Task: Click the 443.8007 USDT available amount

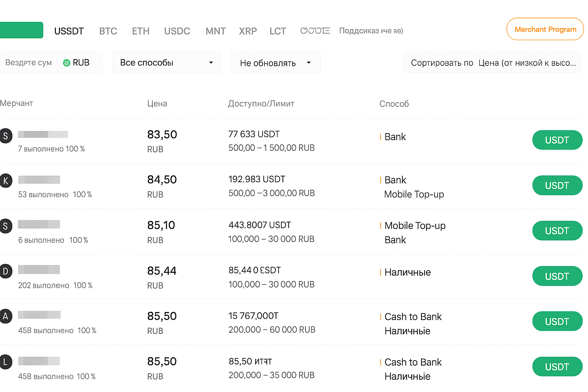Action: [260, 225]
